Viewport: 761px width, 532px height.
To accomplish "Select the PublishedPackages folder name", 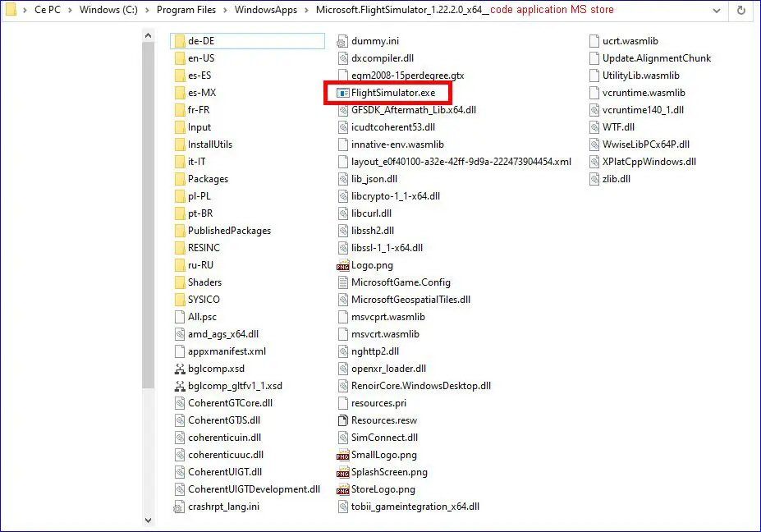I will coord(229,231).
